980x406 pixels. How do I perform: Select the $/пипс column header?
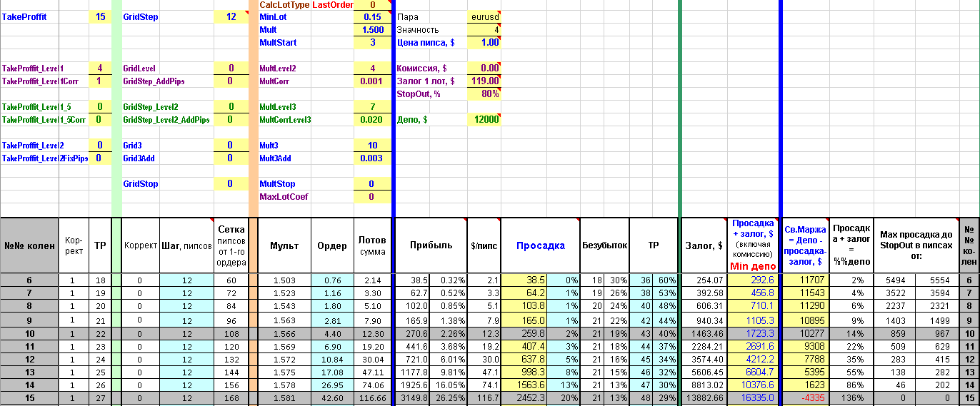pos(484,245)
